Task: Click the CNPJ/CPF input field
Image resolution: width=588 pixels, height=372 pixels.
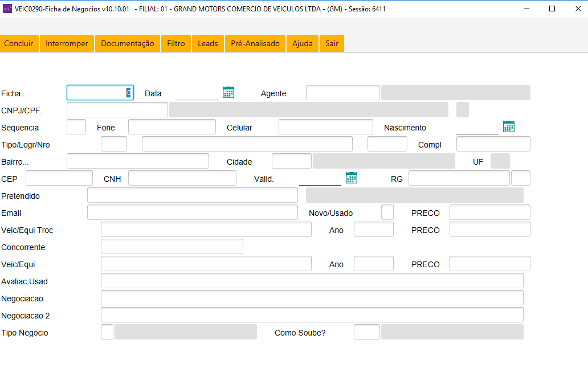Action: pos(117,110)
